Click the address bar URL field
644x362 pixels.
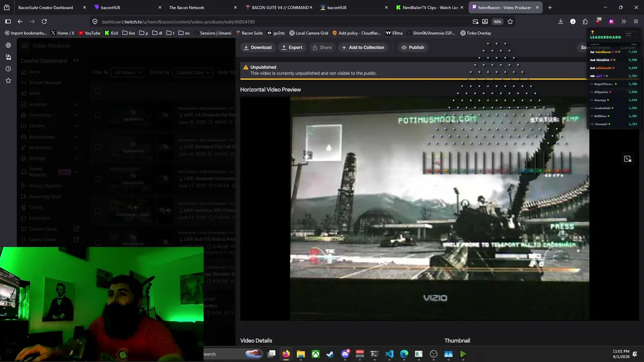pos(282,22)
